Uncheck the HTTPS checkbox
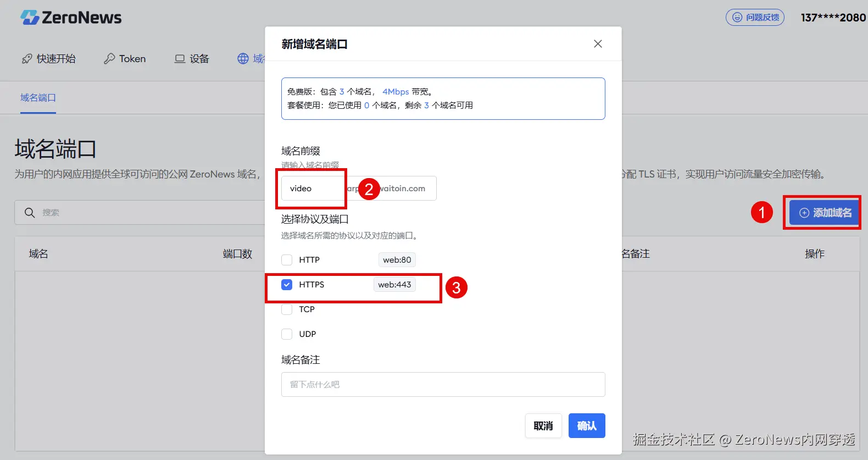 tap(287, 285)
